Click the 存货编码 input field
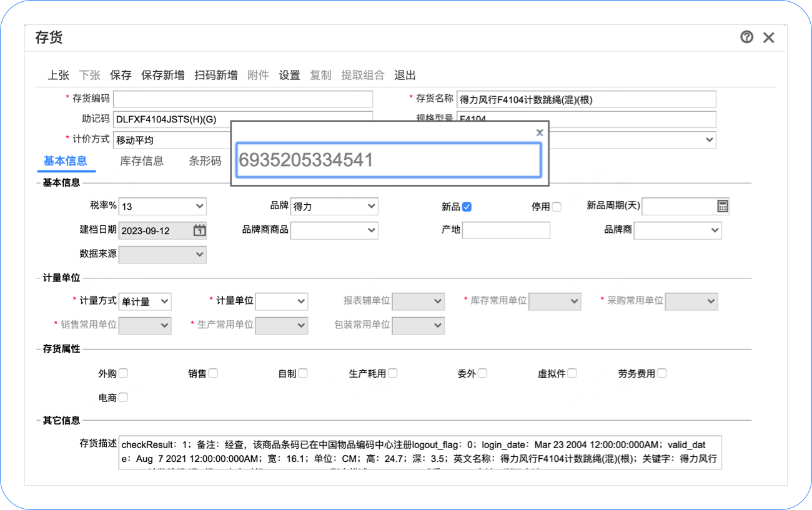Viewport: 812px width, 510px height. point(243,99)
